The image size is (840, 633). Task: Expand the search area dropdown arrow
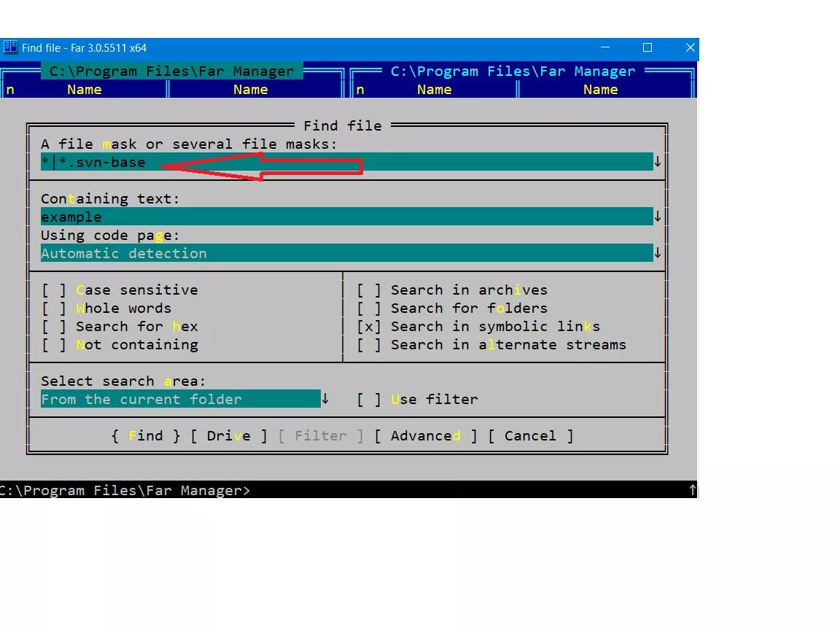(325, 399)
